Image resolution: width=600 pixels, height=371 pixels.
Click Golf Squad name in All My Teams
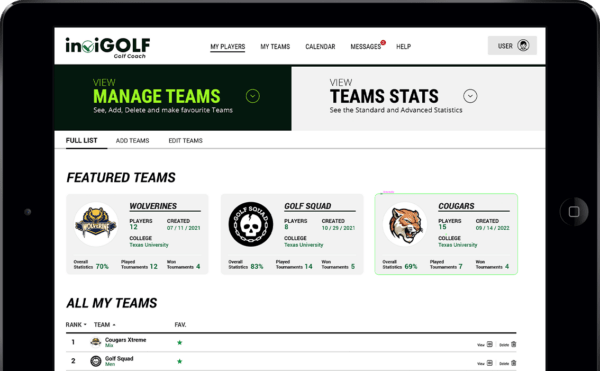click(x=119, y=358)
